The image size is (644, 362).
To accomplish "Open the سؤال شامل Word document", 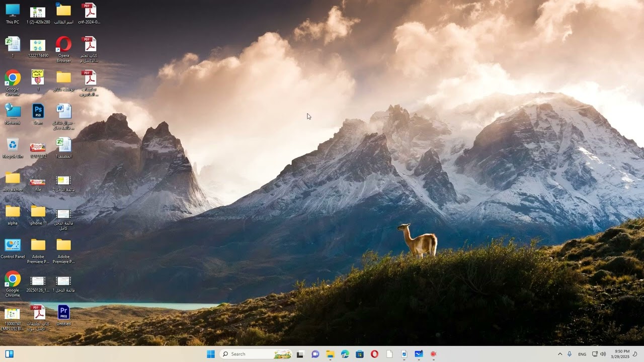I will click(63, 117).
